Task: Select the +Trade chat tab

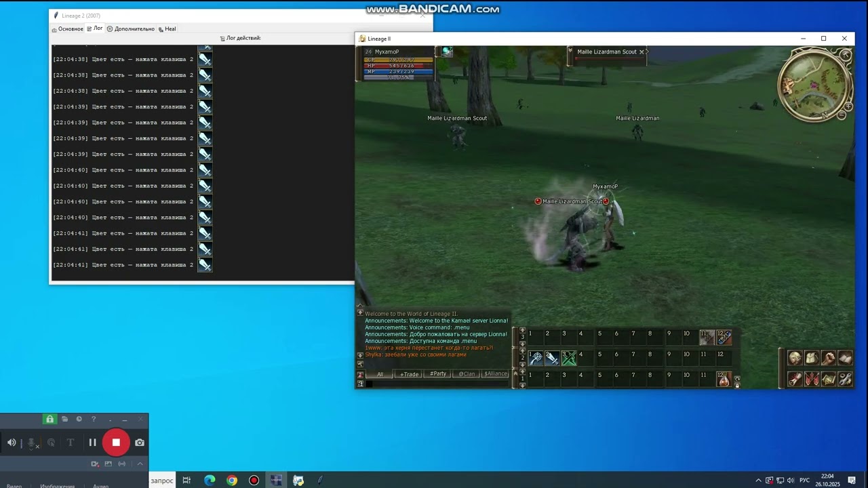Action: (x=409, y=374)
